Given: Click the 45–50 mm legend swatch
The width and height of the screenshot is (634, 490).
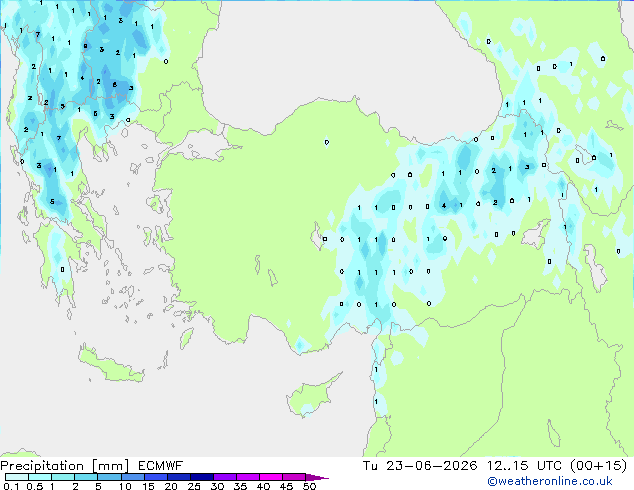Looking at the screenshot, I should (x=294, y=477).
